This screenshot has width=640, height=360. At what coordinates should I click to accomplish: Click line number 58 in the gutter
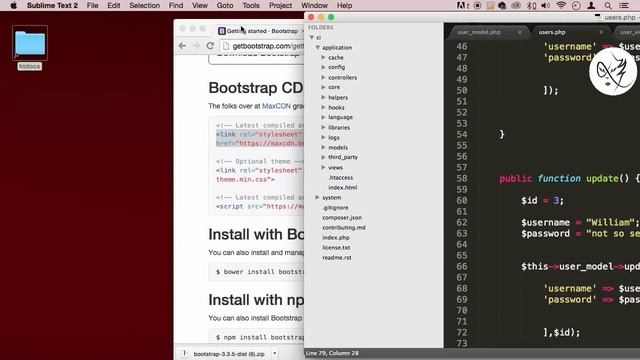click(462, 179)
